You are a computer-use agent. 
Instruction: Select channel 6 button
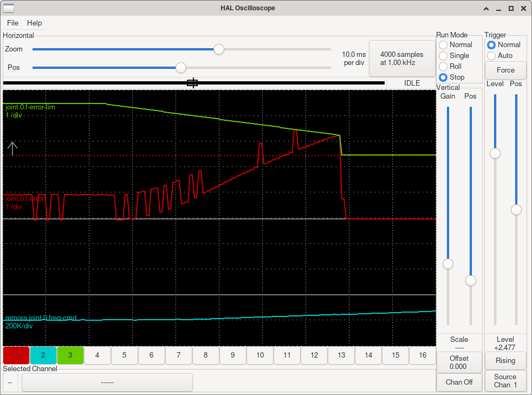click(152, 355)
